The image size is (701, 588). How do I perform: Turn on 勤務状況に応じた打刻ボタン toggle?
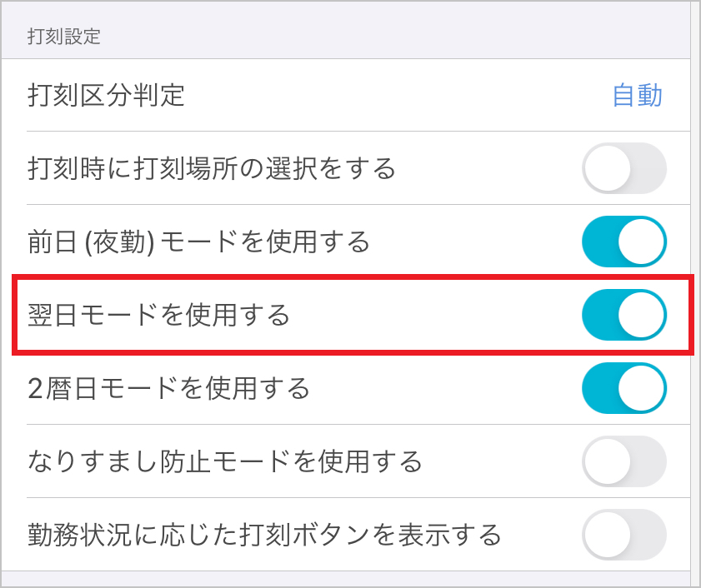point(624,534)
